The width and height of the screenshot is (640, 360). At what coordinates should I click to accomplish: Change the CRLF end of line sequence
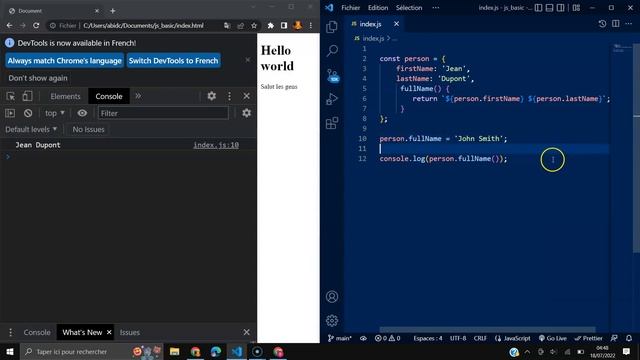click(x=480, y=338)
